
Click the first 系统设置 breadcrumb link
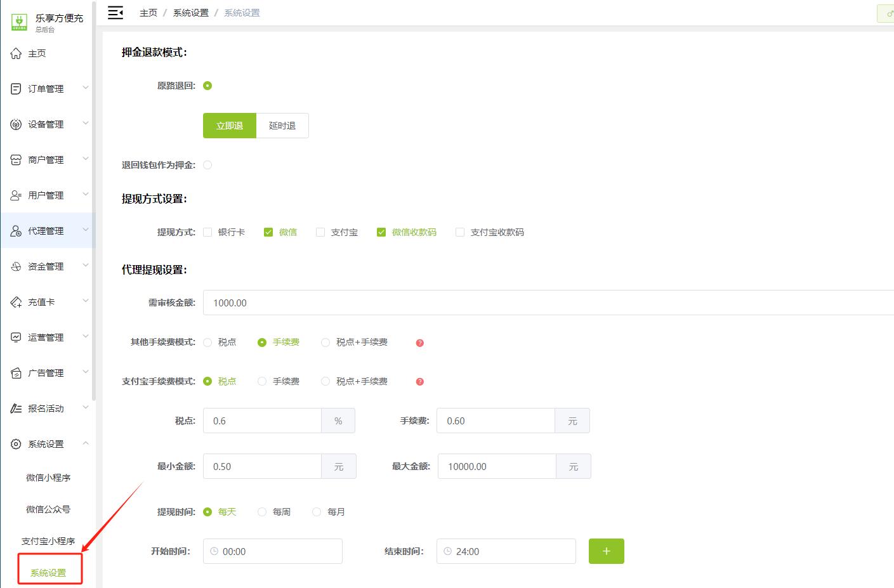191,13
